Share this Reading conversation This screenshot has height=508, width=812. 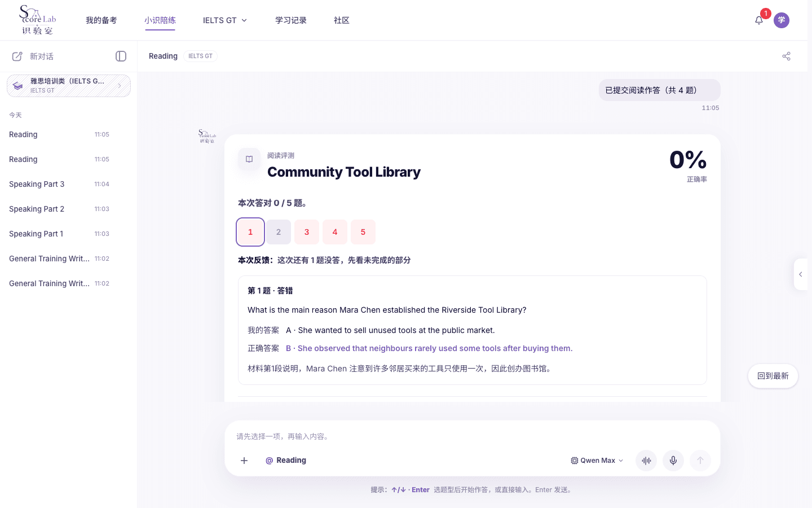click(x=787, y=56)
